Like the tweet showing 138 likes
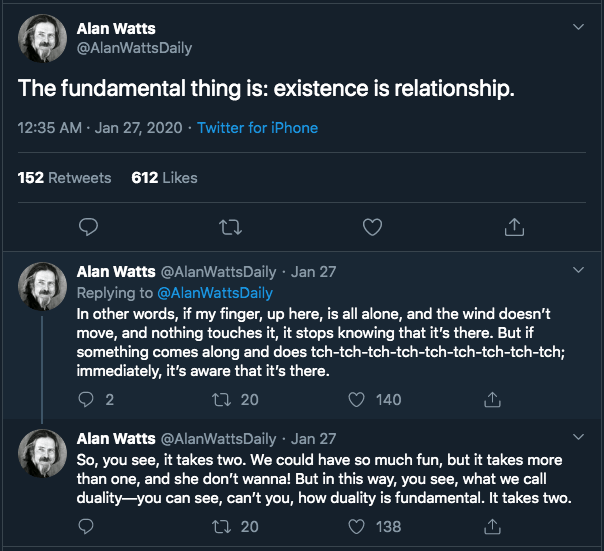This screenshot has width=604, height=551. [356, 526]
